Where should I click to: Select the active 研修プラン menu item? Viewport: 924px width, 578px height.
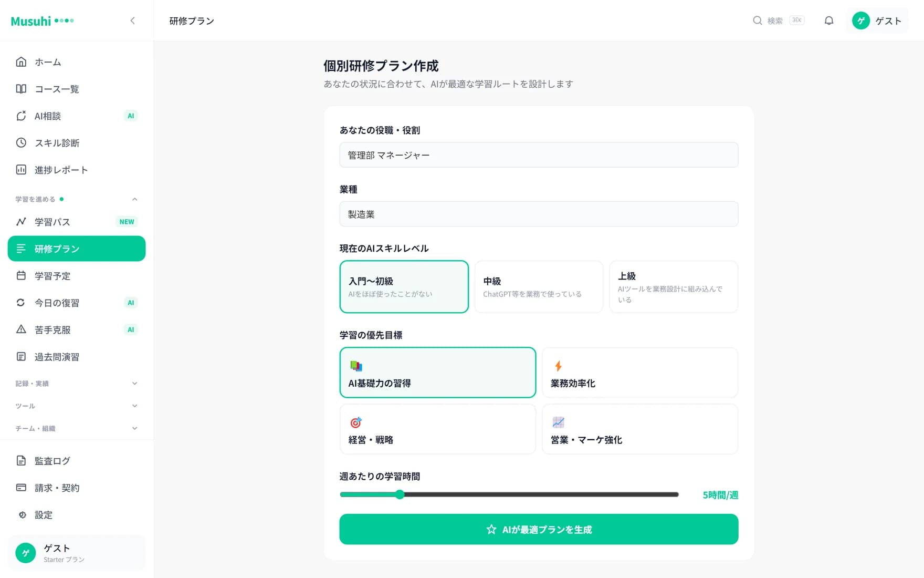point(77,249)
